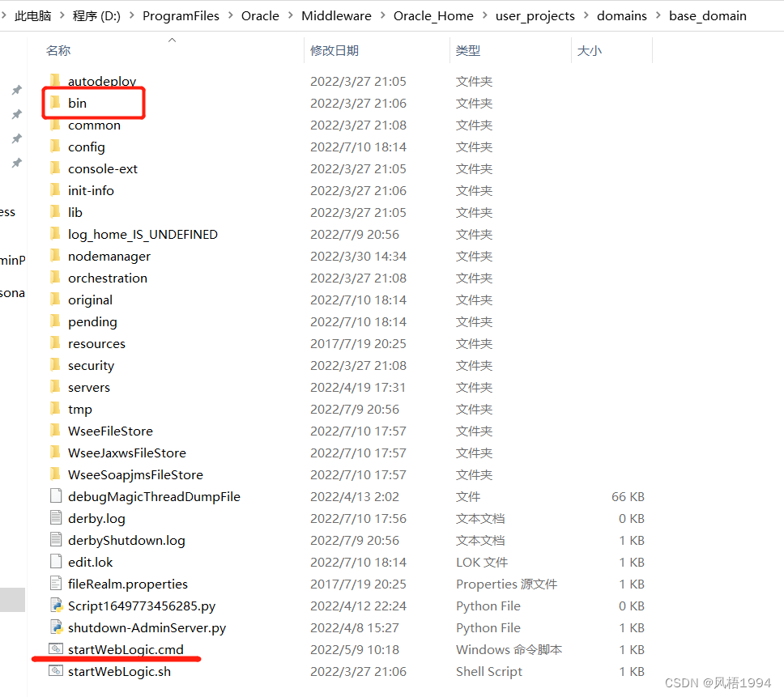Click Script1649773456285.py Python icon
The image size is (784, 697).
(x=56, y=605)
